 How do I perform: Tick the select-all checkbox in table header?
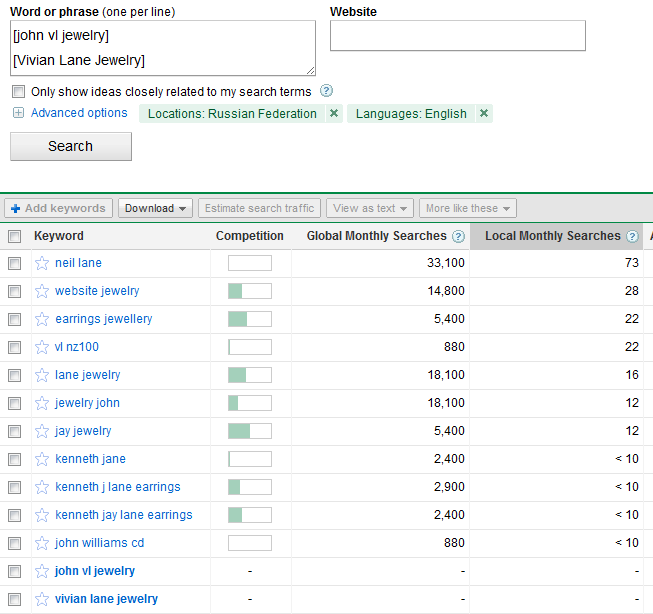(14, 237)
